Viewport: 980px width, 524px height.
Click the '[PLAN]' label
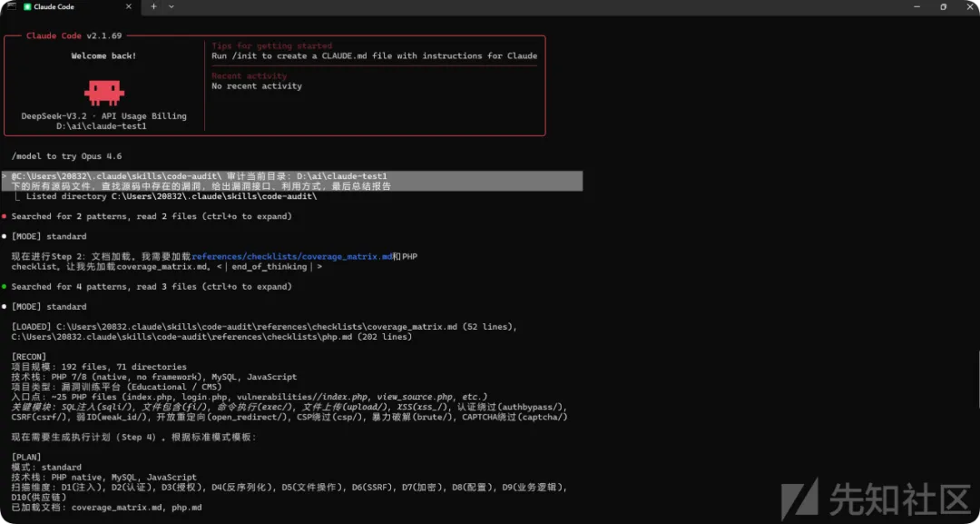26,457
